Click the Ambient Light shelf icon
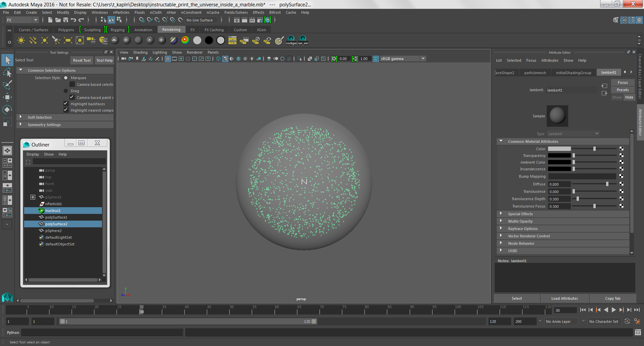 tap(21, 41)
